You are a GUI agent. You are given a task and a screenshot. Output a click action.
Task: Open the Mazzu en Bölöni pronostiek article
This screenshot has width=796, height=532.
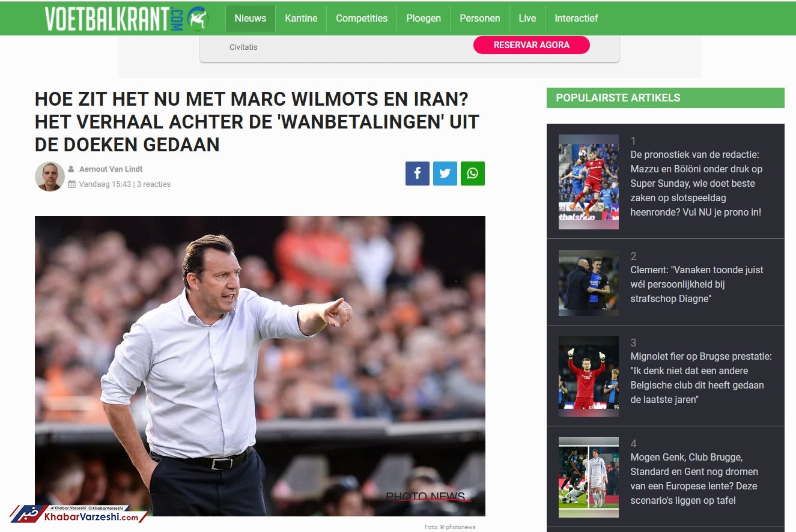click(696, 183)
